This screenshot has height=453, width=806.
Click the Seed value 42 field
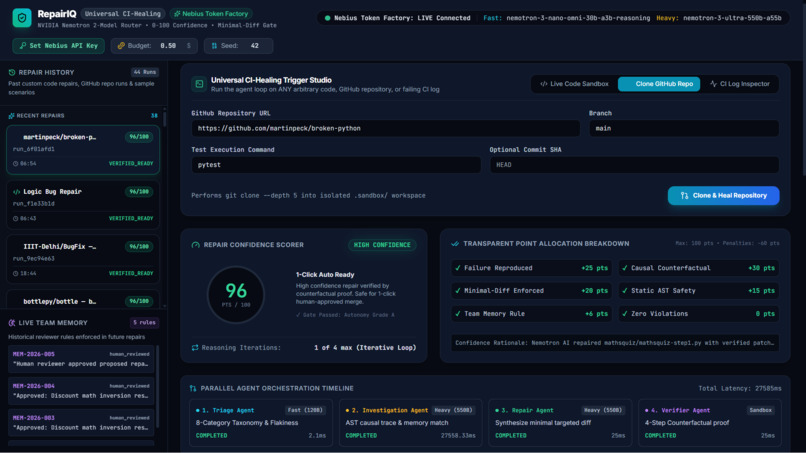pyautogui.click(x=254, y=46)
